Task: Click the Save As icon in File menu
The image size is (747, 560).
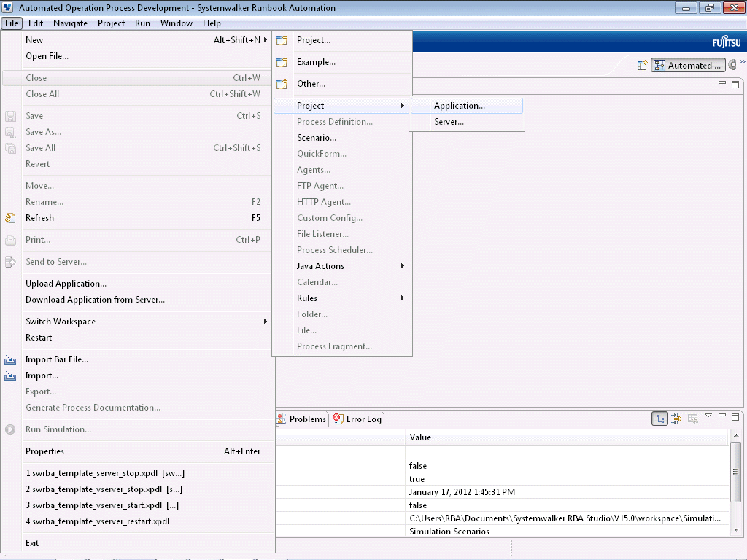Action: tap(10, 132)
